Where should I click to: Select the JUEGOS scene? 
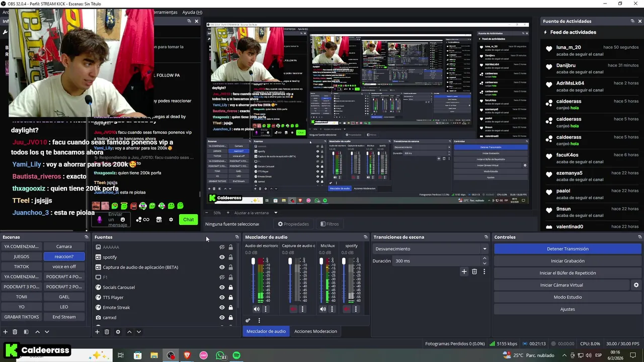point(22,256)
